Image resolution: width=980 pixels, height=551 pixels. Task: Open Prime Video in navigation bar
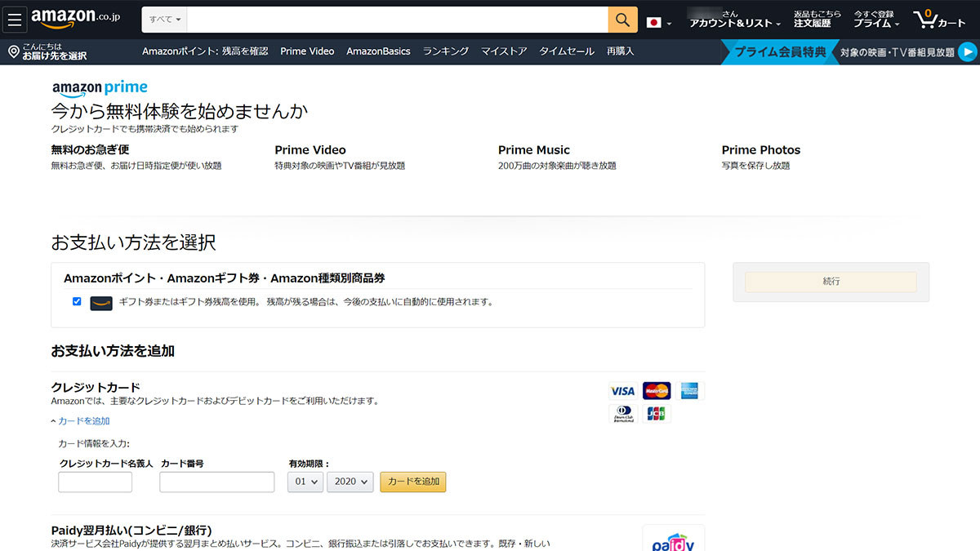[307, 51]
